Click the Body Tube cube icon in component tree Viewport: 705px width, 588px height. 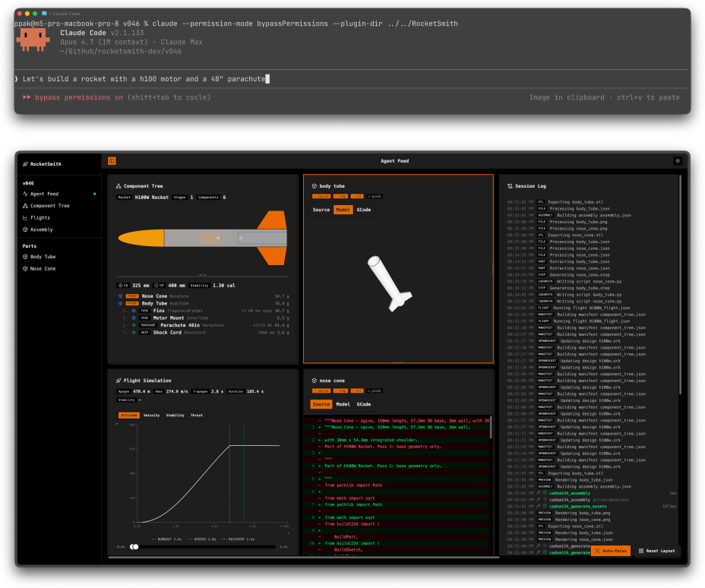[x=121, y=303]
